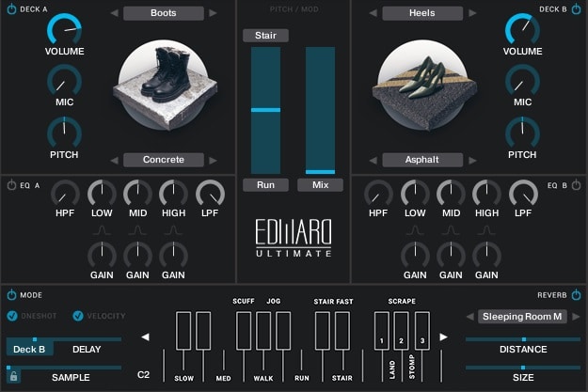
Task: Toggle the SAMPLE lock icon
Action: pyautogui.click(x=13, y=376)
